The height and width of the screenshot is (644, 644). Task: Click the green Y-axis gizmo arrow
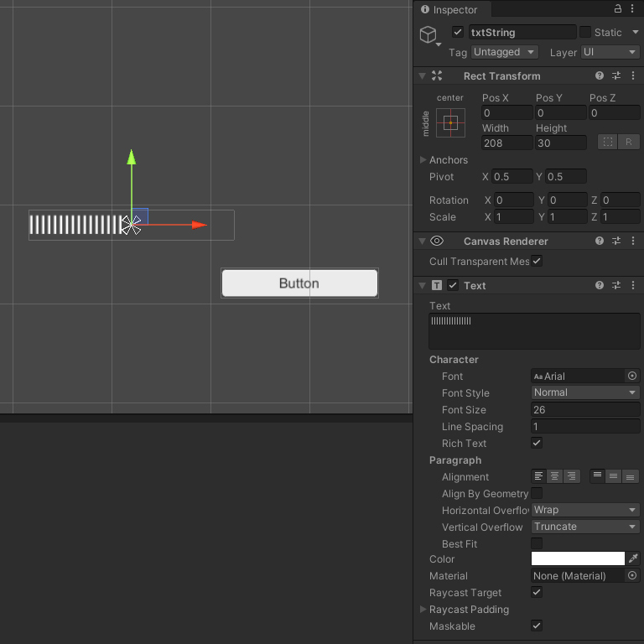point(132,158)
